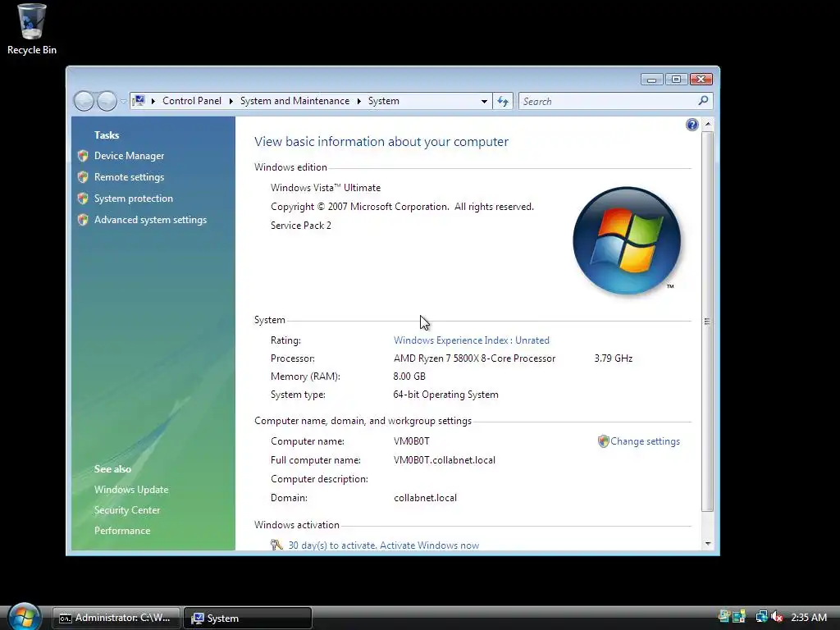Click the processor name AMD Ryzen 7 5800X
Screen dimensions: 840x630
pyautogui.click(x=475, y=358)
